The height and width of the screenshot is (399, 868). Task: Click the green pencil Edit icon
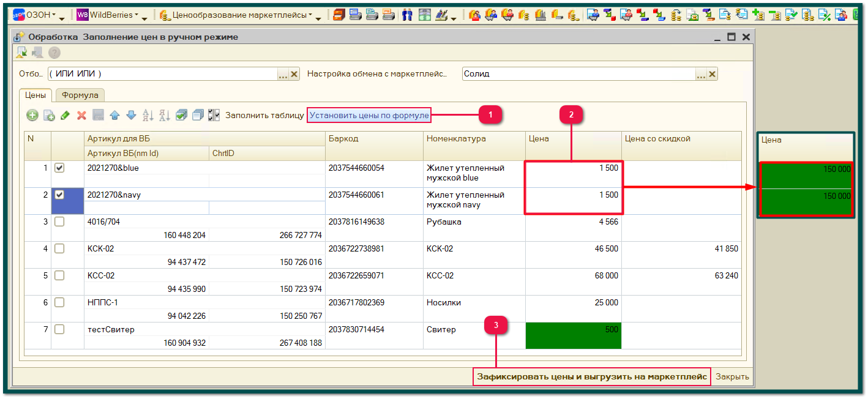65,115
